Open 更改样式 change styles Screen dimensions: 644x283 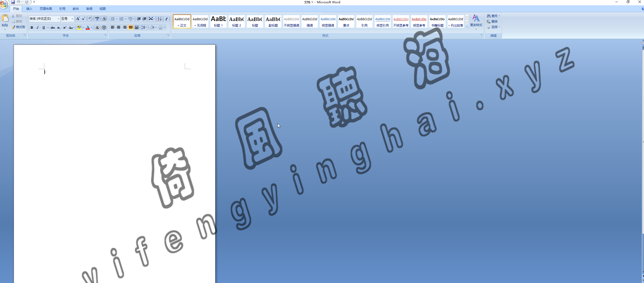(476, 22)
